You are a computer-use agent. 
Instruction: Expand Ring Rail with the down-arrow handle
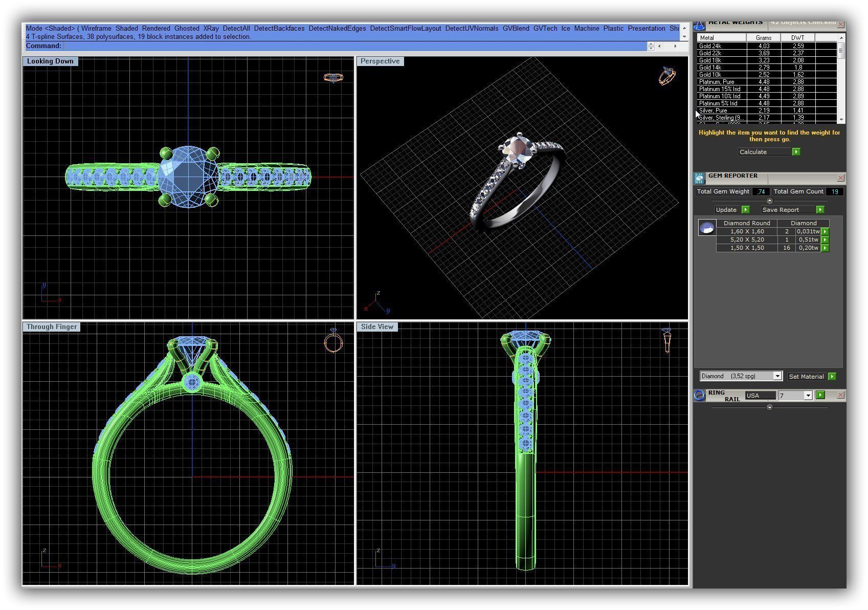click(x=770, y=407)
